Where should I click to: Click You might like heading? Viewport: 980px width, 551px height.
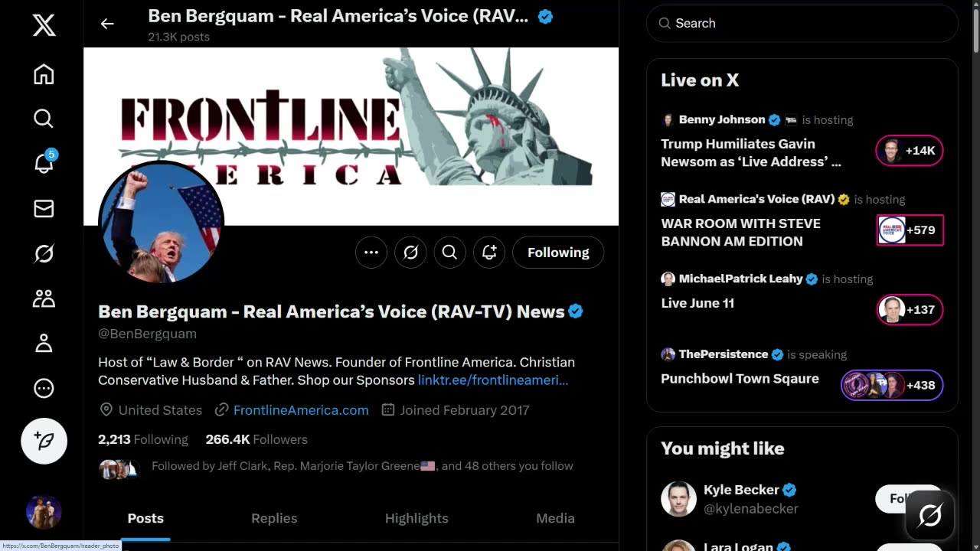tap(723, 448)
